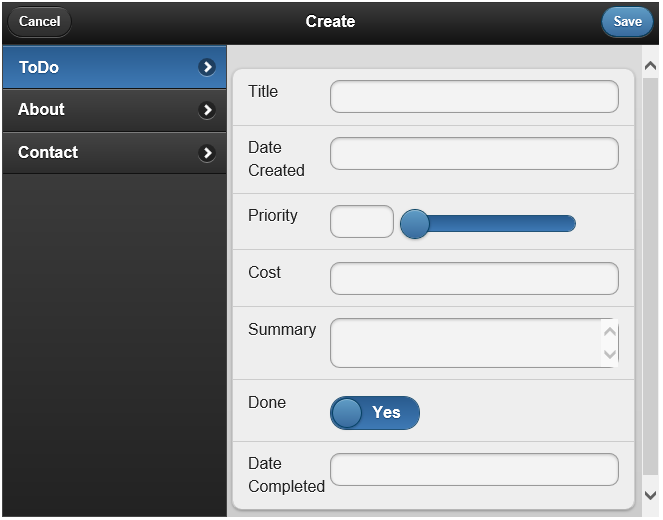Open the ToDo menu item
Screen dimensions: 663x520
coord(100,68)
